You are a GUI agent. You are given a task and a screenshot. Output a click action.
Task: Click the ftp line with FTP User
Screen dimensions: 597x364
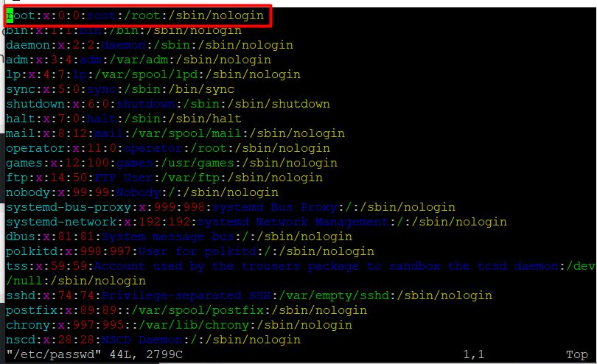point(164,178)
